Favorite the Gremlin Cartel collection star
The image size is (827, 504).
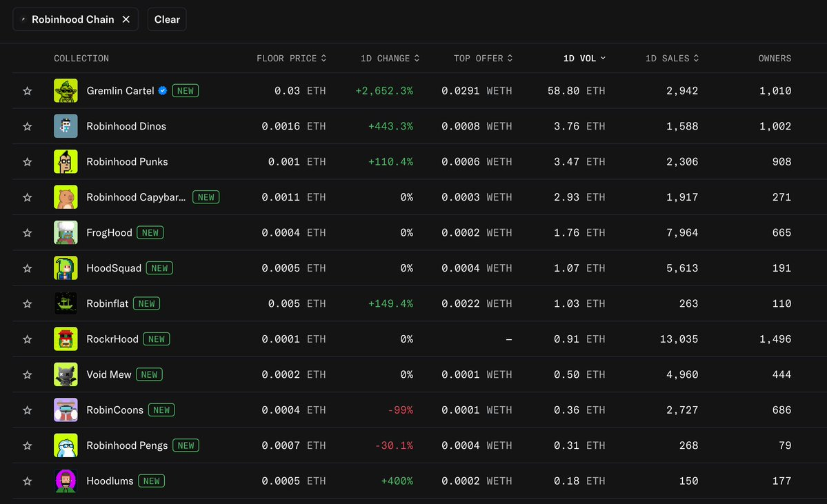pyautogui.click(x=28, y=91)
